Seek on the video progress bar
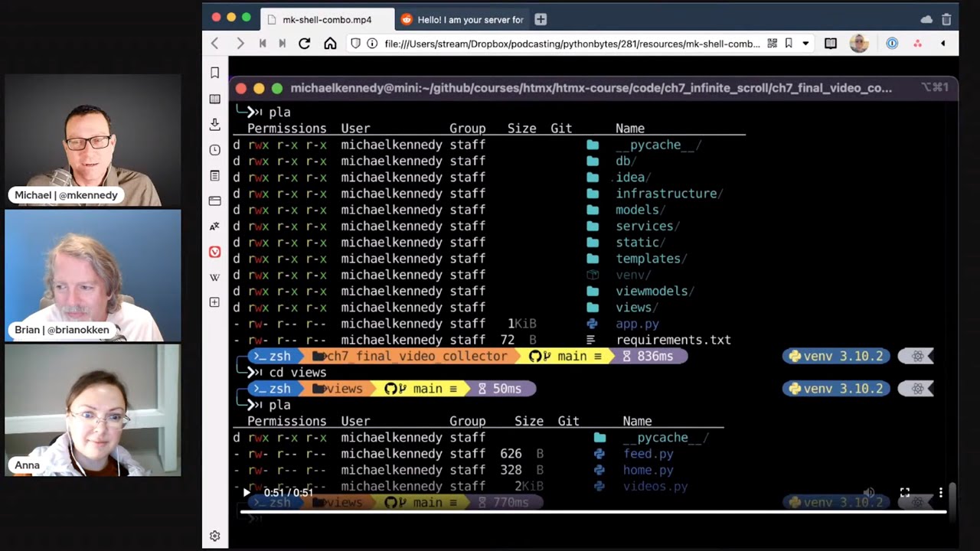The width and height of the screenshot is (980, 551). [x=593, y=512]
